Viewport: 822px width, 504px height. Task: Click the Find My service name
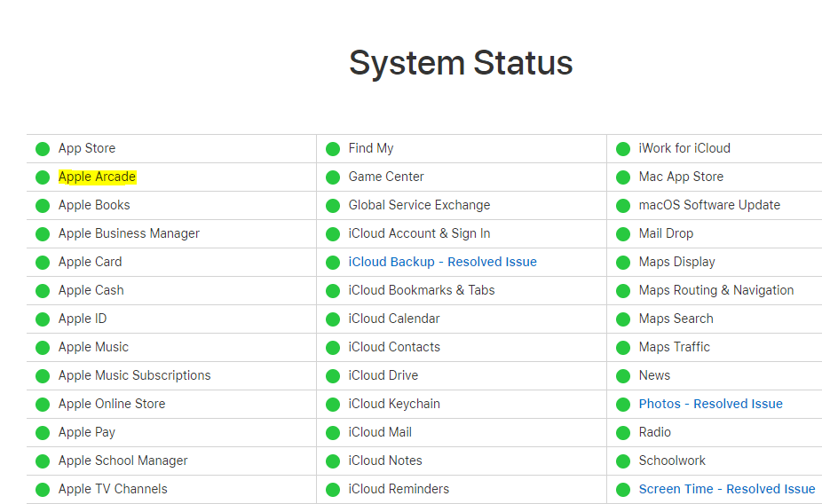371,149
